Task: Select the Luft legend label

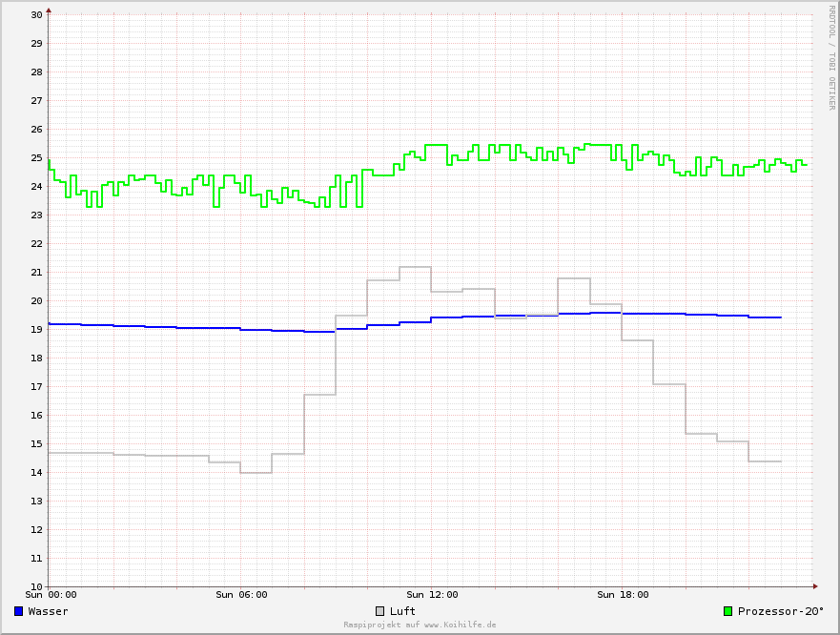Action: 402,611
